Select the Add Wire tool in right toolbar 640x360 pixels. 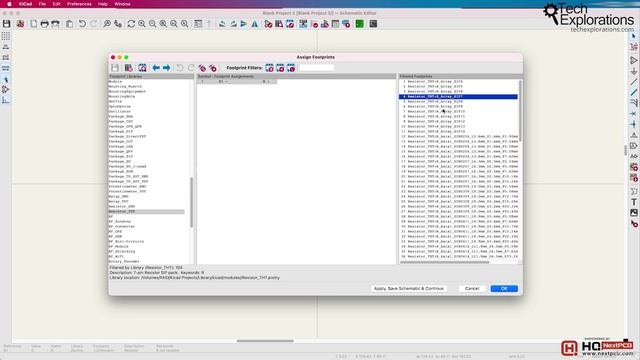click(x=633, y=82)
